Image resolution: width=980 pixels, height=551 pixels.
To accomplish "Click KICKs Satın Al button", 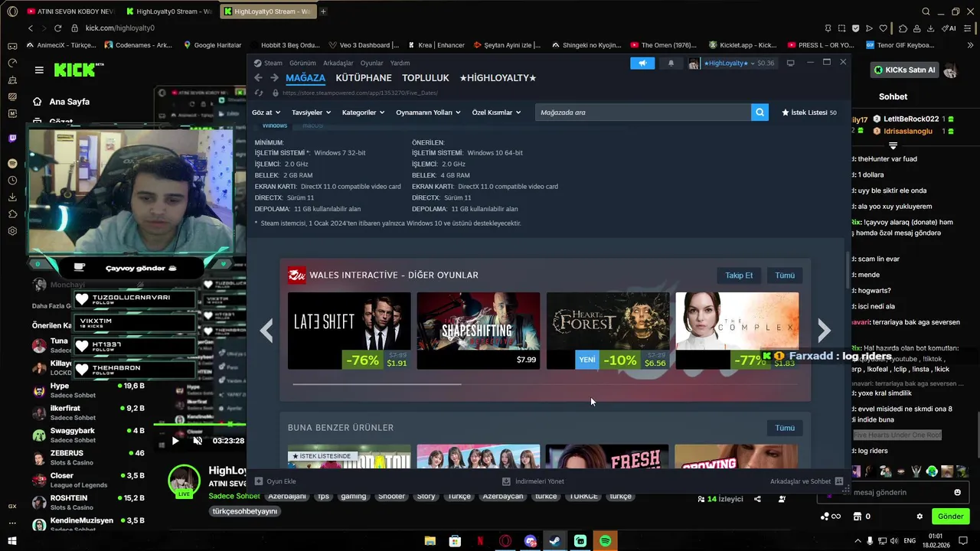I will (x=906, y=70).
